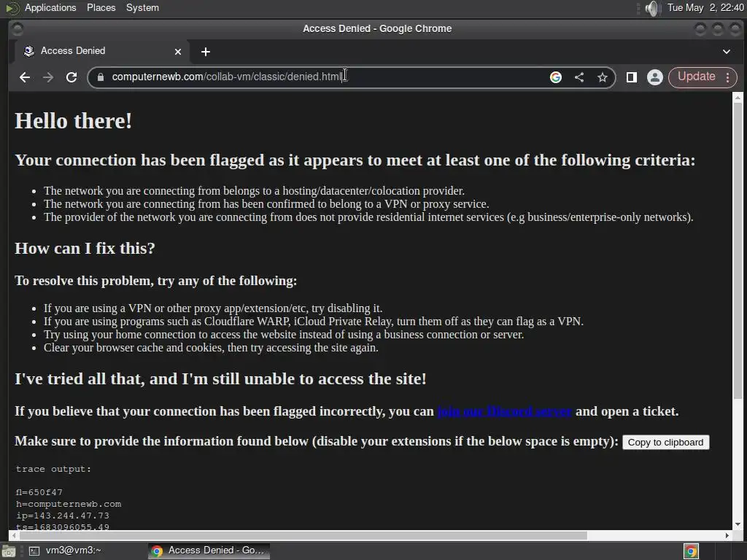Toggle the Chrome side panel
The image size is (747, 560).
click(632, 77)
